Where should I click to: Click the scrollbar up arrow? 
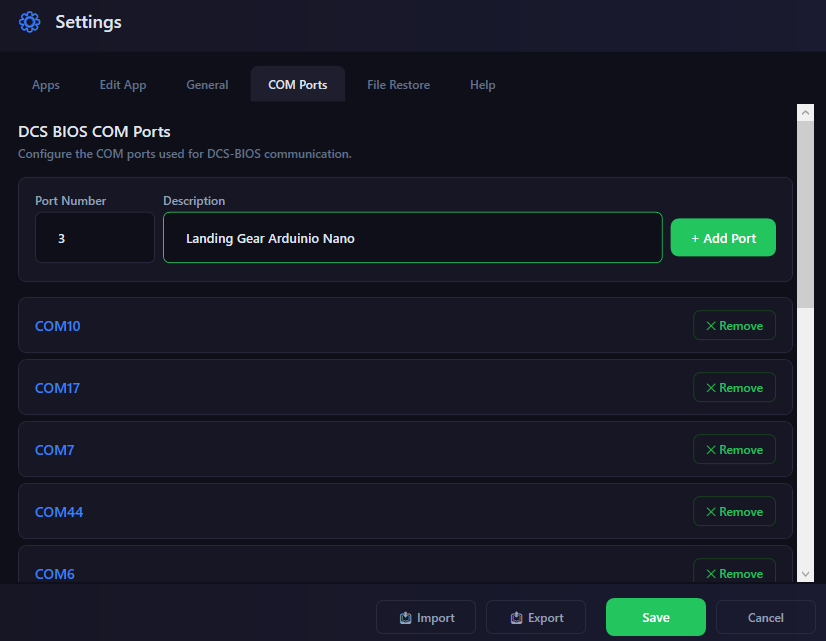(805, 113)
